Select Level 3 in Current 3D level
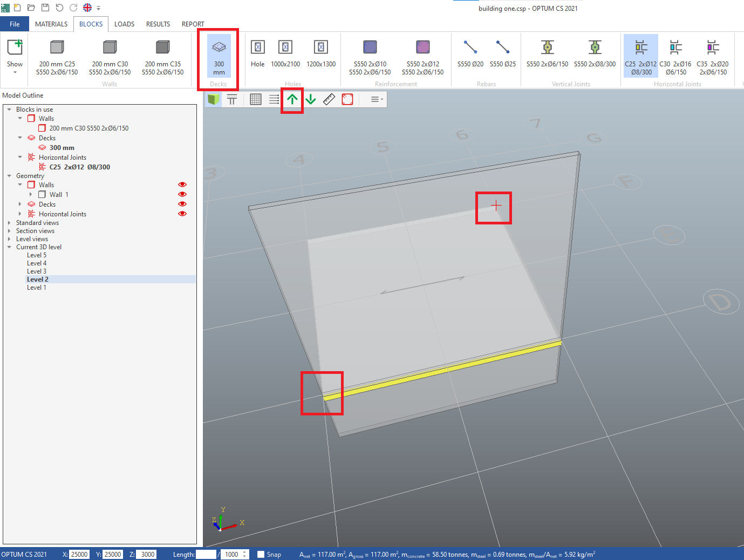 point(37,271)
